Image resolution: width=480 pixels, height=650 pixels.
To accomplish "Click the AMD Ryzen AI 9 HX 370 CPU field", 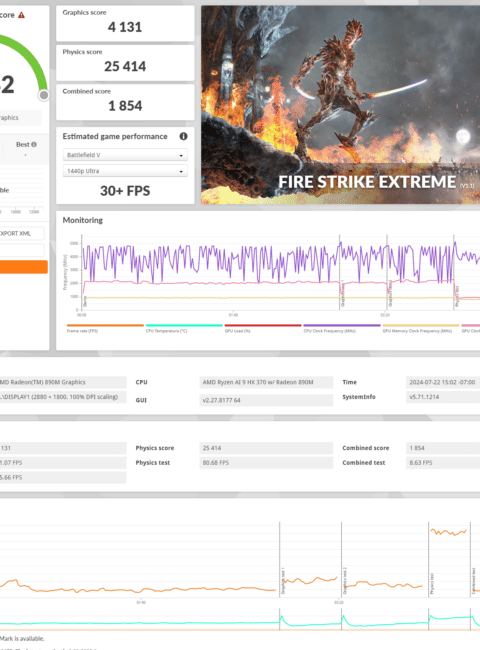I will click(x=266, y=382).
